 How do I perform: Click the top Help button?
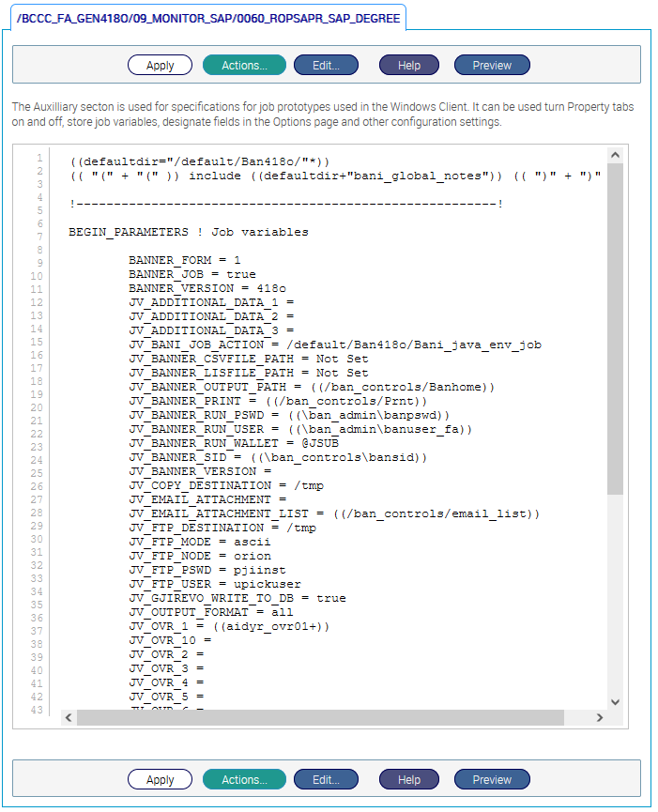tap(408, 66)
